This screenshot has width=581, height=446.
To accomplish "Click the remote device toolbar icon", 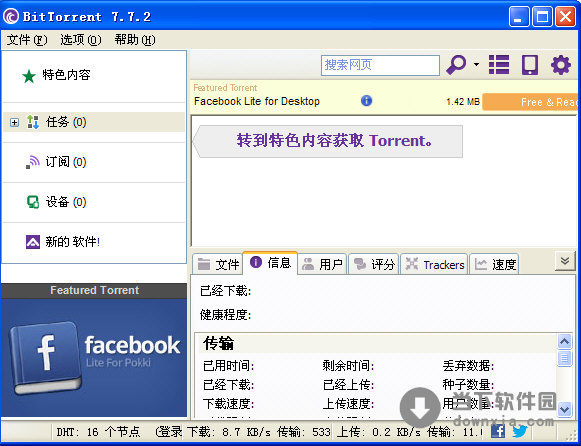I will click(530, 65).
